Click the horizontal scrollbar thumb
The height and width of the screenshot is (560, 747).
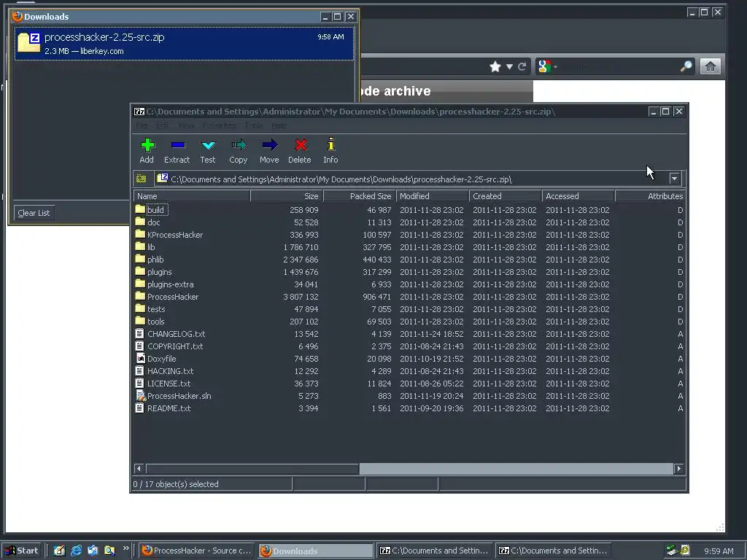coord(252,469)
